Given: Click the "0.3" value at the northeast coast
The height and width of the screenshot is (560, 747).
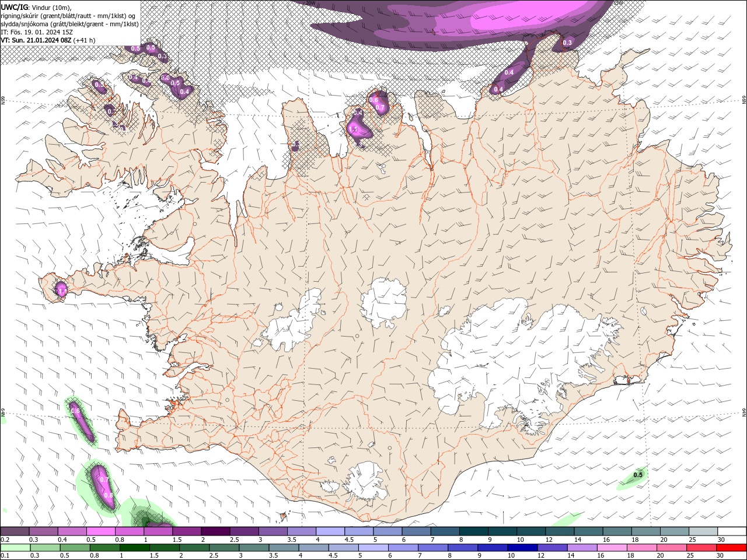Looking at the screenshot, I should (567, 43).
